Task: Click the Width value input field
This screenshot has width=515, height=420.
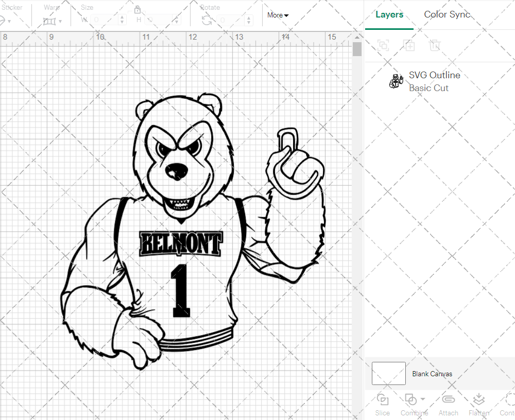Action: [103, 19]
